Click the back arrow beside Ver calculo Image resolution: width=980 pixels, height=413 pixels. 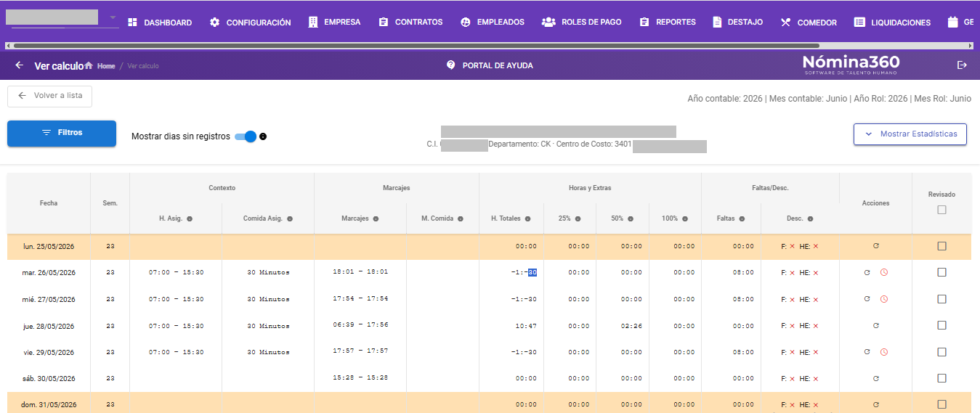[20, 65]
